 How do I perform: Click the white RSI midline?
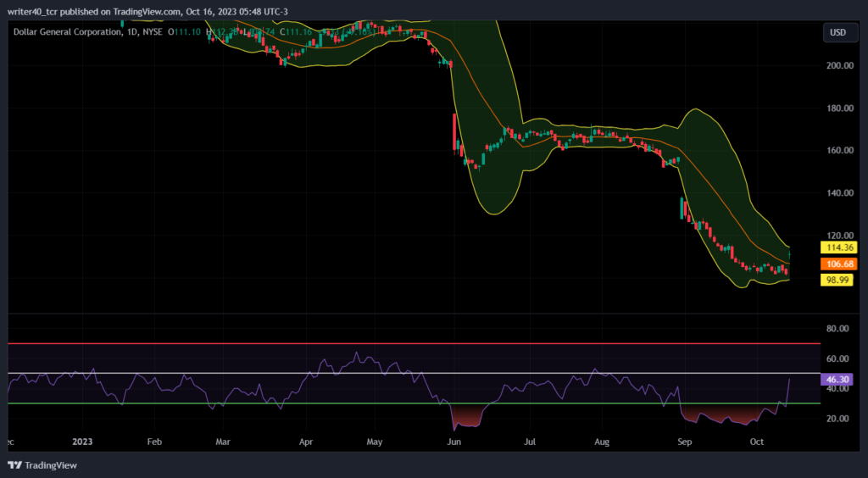[414, 373]
